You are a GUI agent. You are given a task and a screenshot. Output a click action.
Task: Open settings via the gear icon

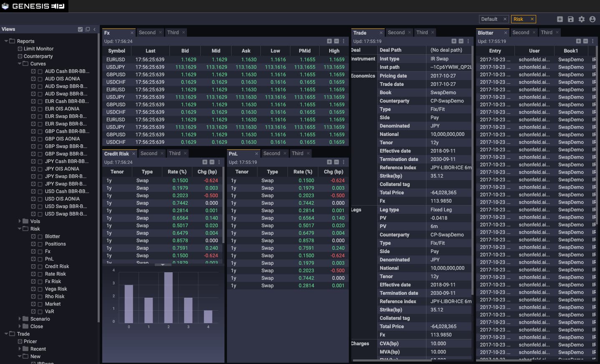point(582,19)
